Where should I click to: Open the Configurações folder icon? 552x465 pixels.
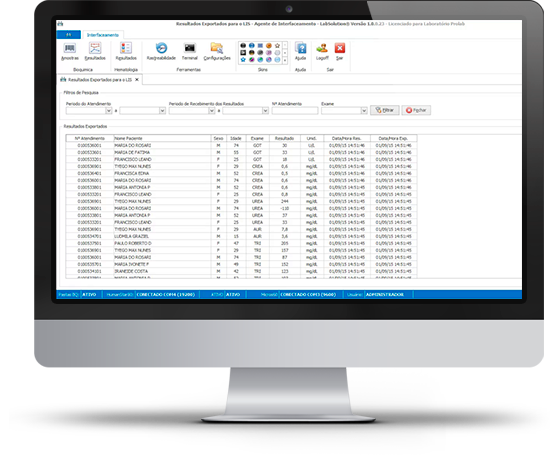[217, 48]
